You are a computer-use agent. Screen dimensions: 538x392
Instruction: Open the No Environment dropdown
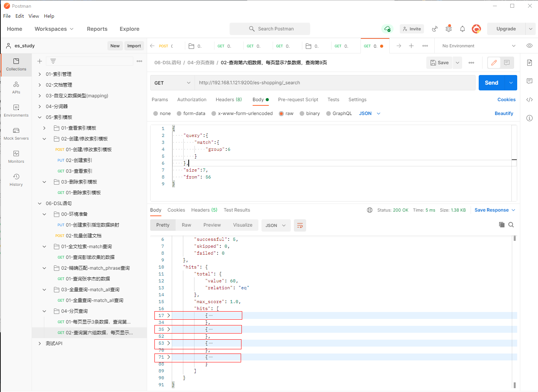coord(478,46)
